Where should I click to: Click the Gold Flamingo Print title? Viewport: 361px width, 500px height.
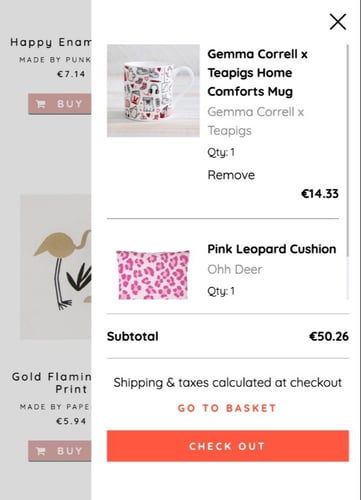51,383
